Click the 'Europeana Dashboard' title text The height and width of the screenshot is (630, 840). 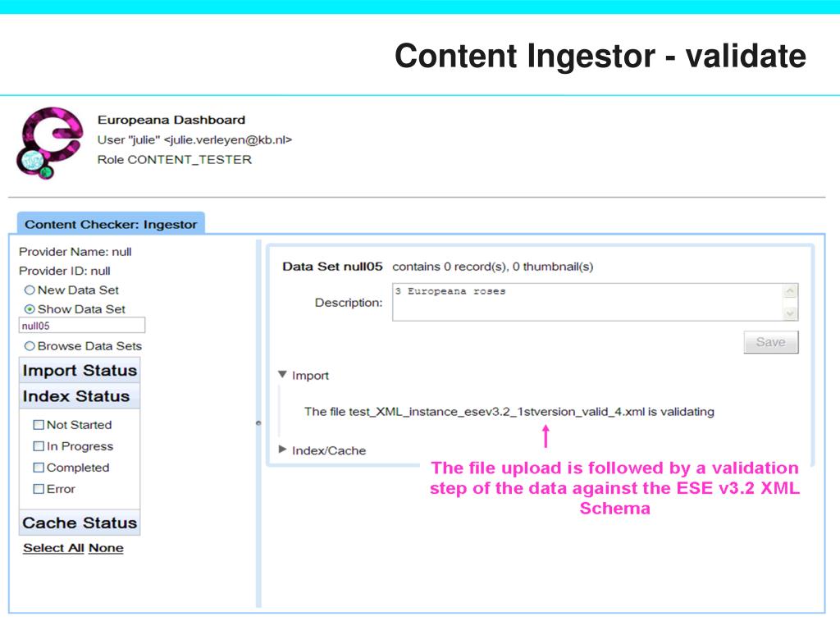[x=171, y=120]
